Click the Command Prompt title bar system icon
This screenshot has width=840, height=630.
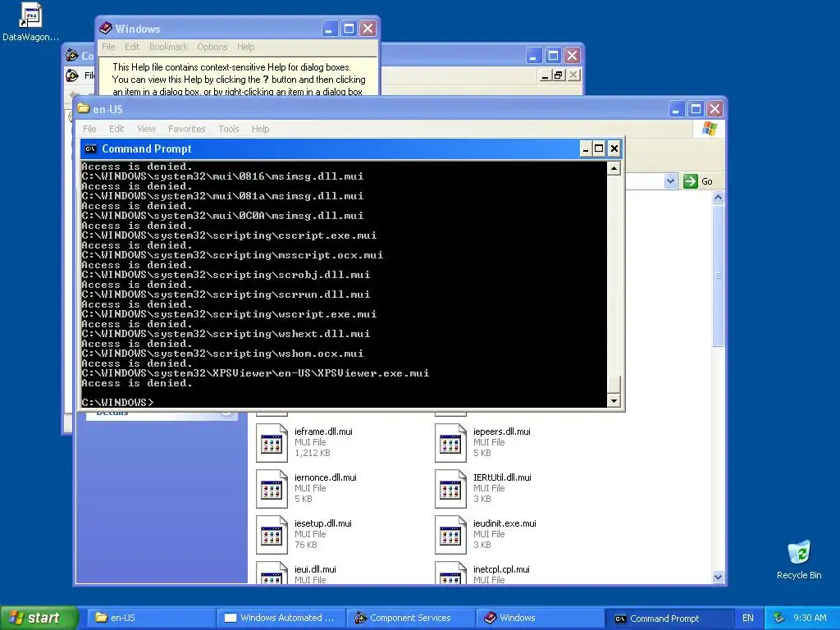pyautogui.click(x=90, y=149)
